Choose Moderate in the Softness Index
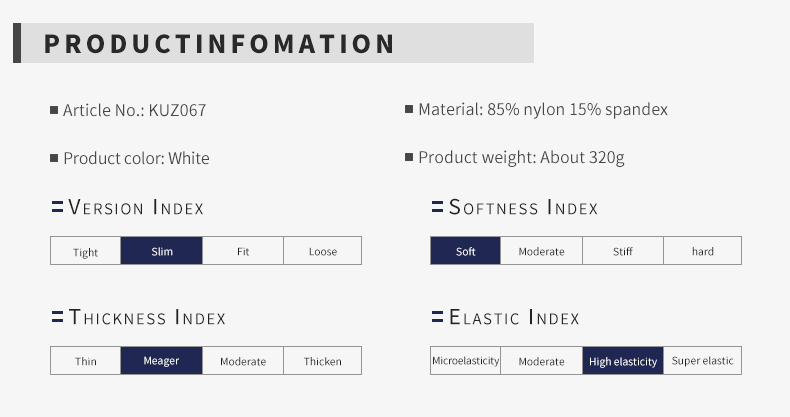 [x=542, y=251]
